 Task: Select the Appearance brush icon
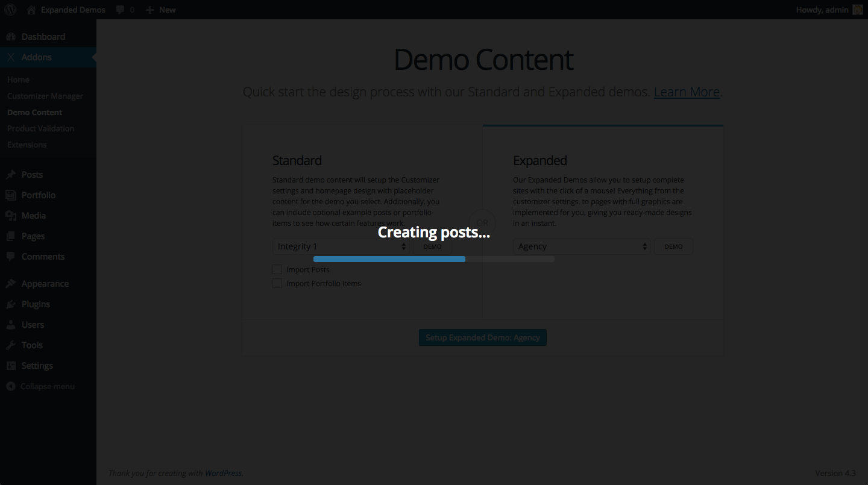11,283
